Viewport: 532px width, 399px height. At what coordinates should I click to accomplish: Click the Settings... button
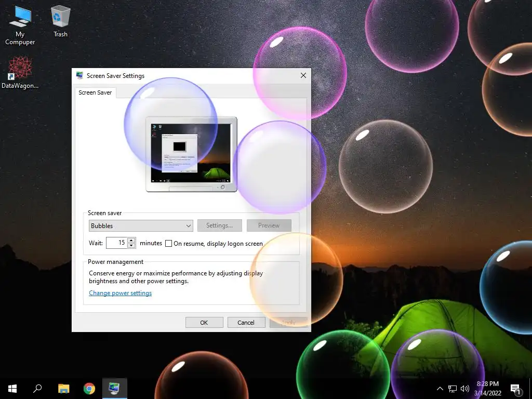[x=220, y=225]
